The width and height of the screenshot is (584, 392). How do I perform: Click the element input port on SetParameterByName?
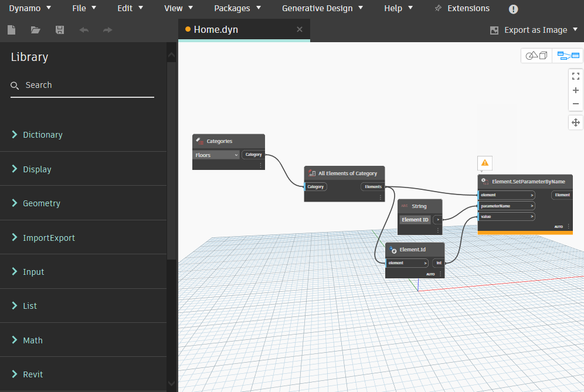click(507, 195)
